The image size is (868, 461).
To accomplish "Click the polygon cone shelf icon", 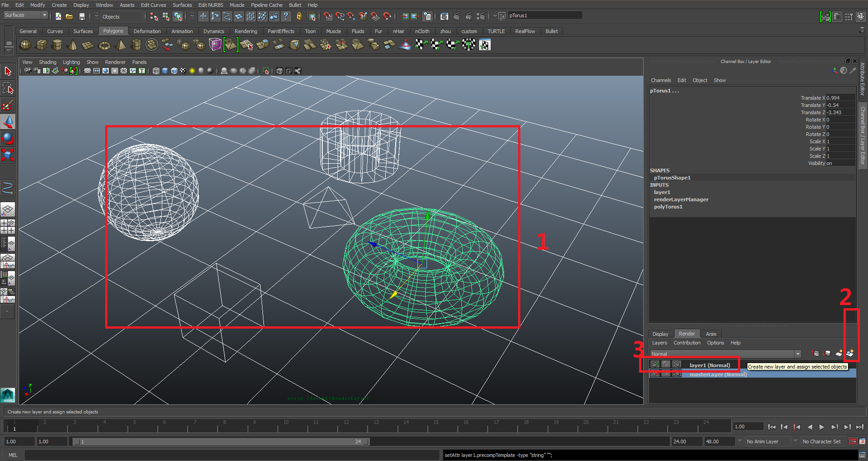I will 73,45.
